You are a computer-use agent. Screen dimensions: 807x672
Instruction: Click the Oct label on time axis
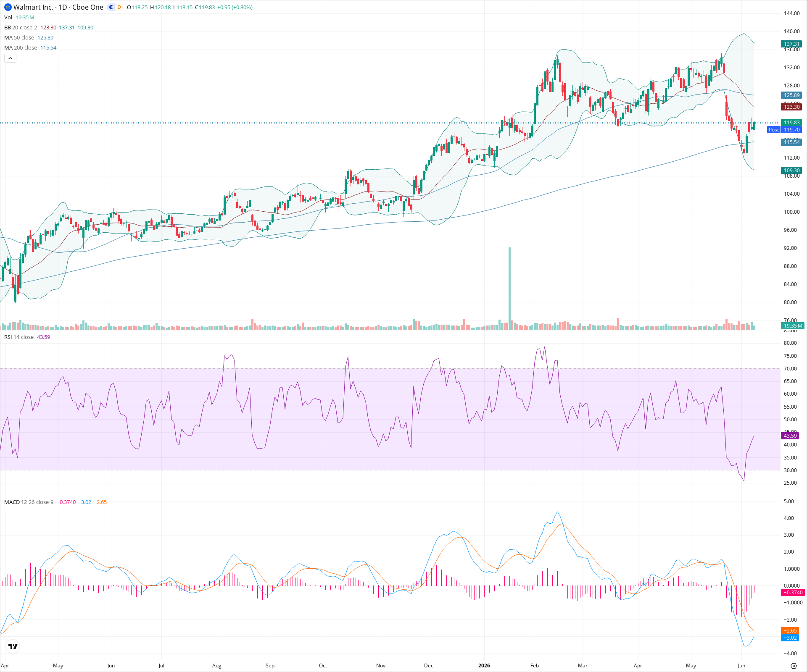point(323,666)
